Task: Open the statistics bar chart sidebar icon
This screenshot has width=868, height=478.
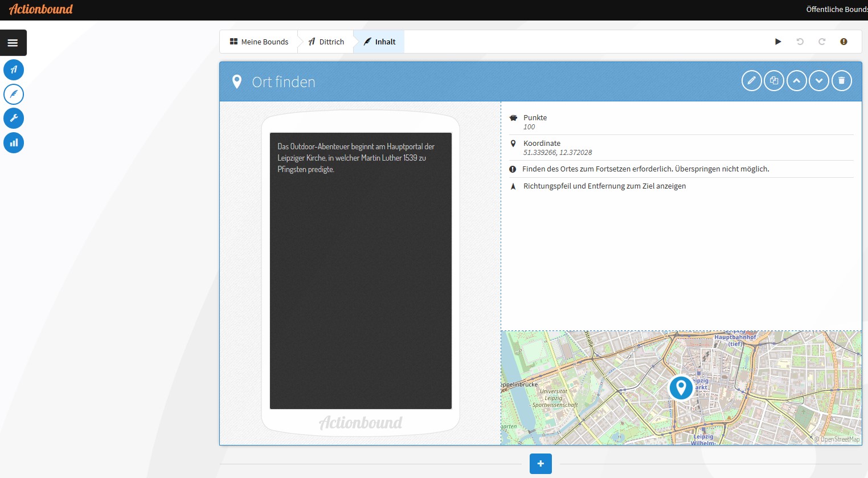Action: click(x=14, y=142)
